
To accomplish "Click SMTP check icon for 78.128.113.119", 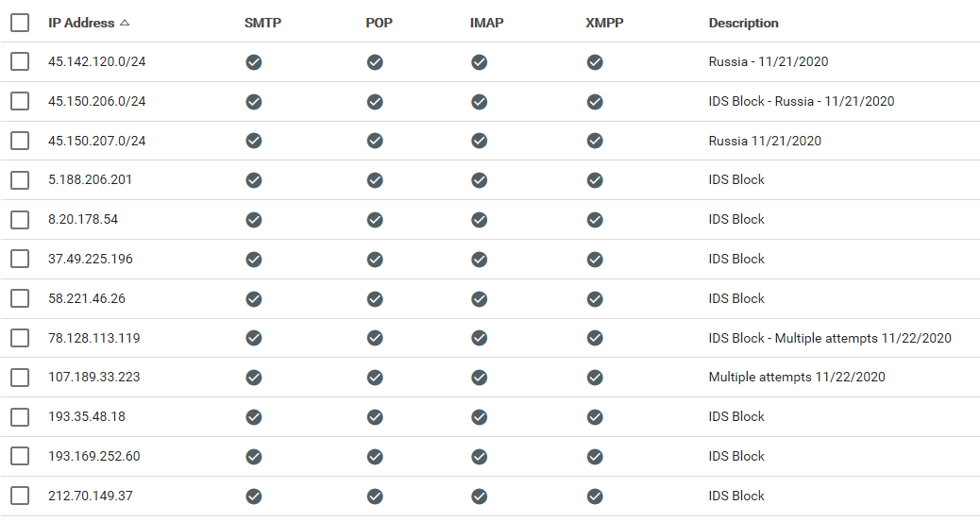I will [253, 338].
